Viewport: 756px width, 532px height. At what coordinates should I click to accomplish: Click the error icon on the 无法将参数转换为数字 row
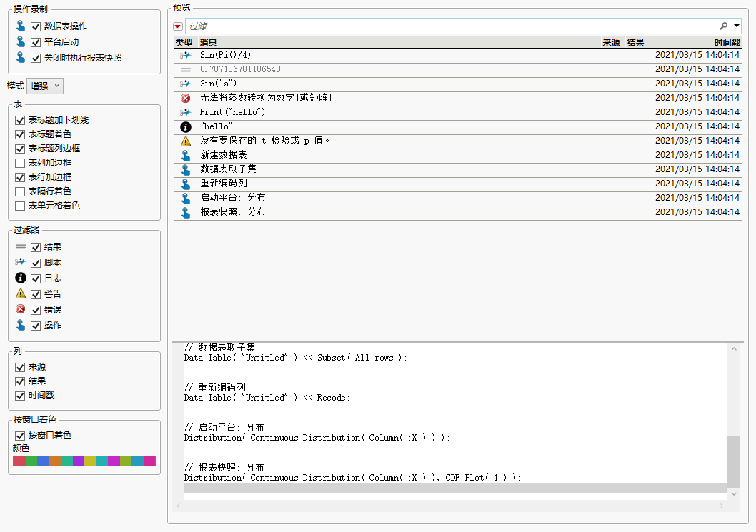[x=184, y=98]
